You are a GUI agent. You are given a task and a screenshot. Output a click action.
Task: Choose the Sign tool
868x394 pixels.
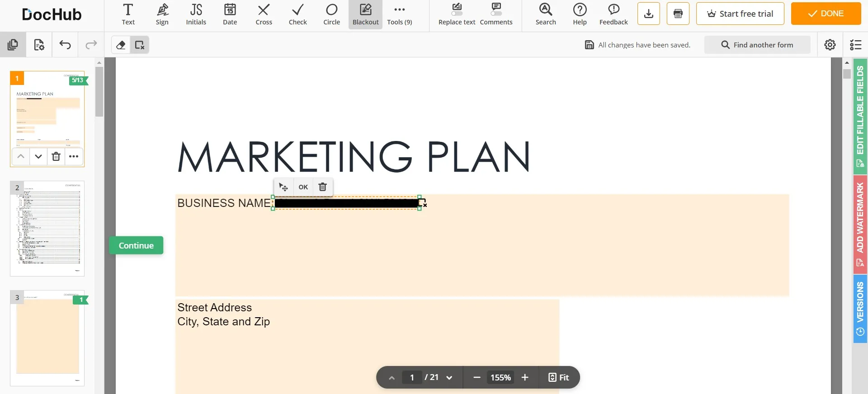click(x=162, y=14)
